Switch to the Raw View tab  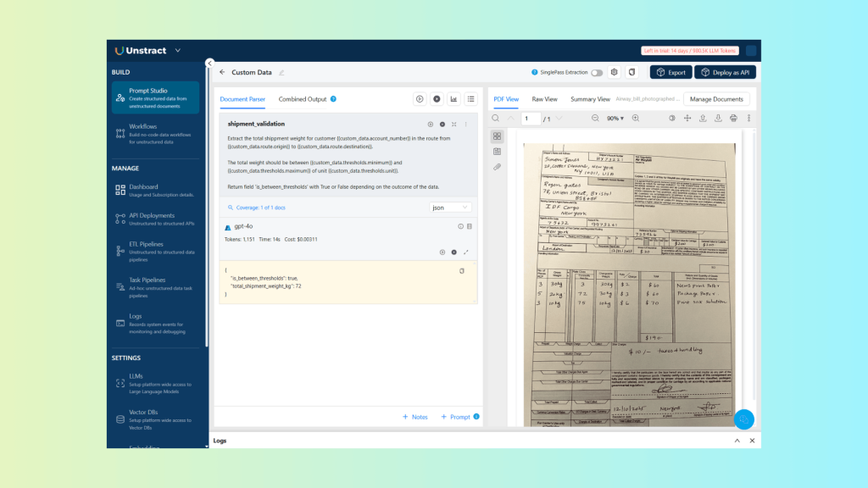point(543,99)
